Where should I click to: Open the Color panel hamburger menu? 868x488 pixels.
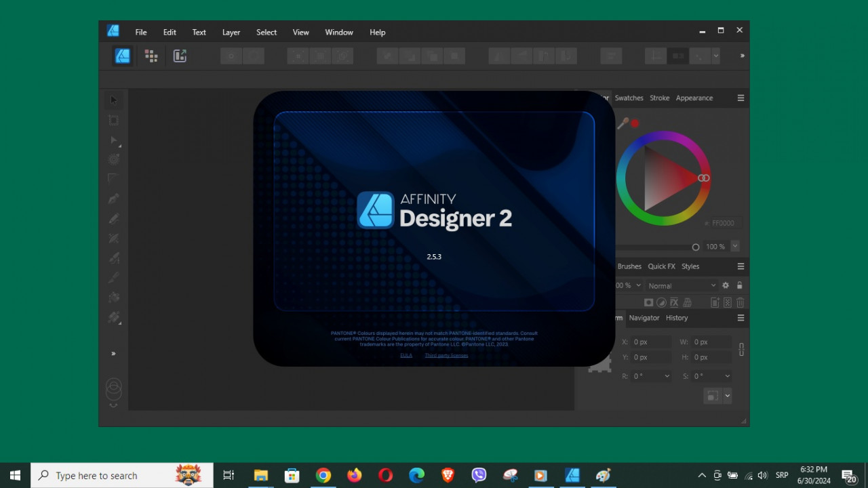(741, 98)
